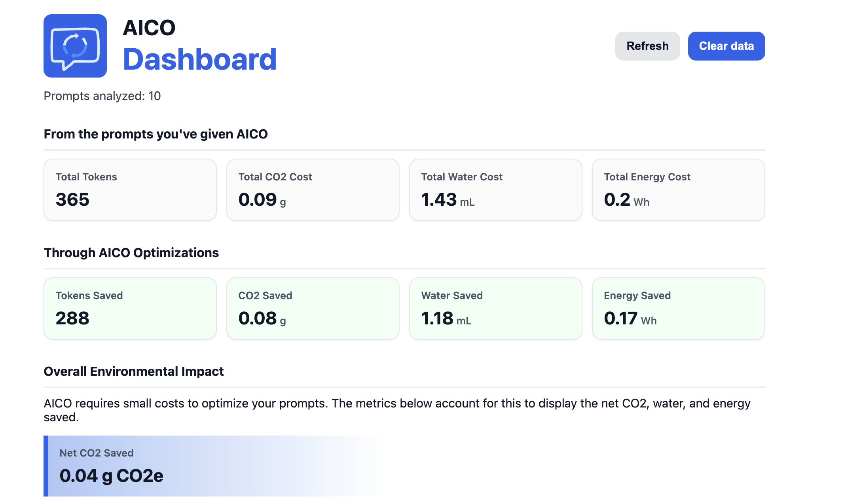Click the Clear data button

point(726,46)
